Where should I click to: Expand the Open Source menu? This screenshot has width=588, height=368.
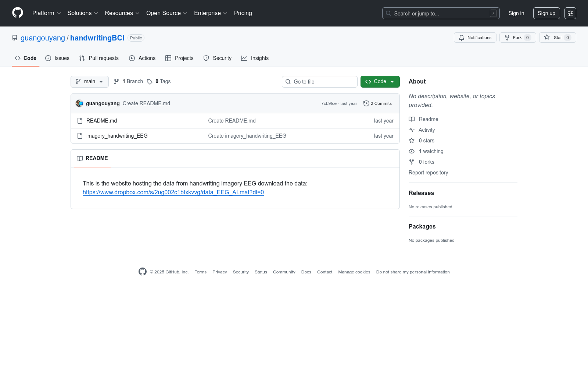pos(167,13)
